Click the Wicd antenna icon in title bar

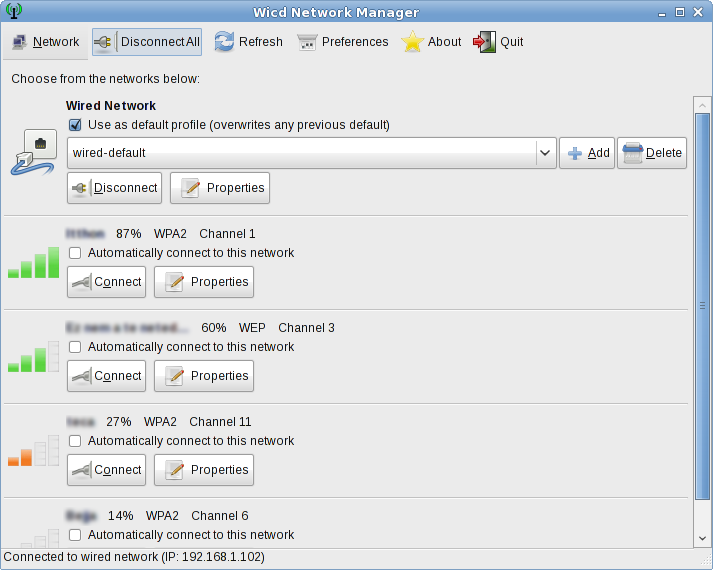coord(14,11)
